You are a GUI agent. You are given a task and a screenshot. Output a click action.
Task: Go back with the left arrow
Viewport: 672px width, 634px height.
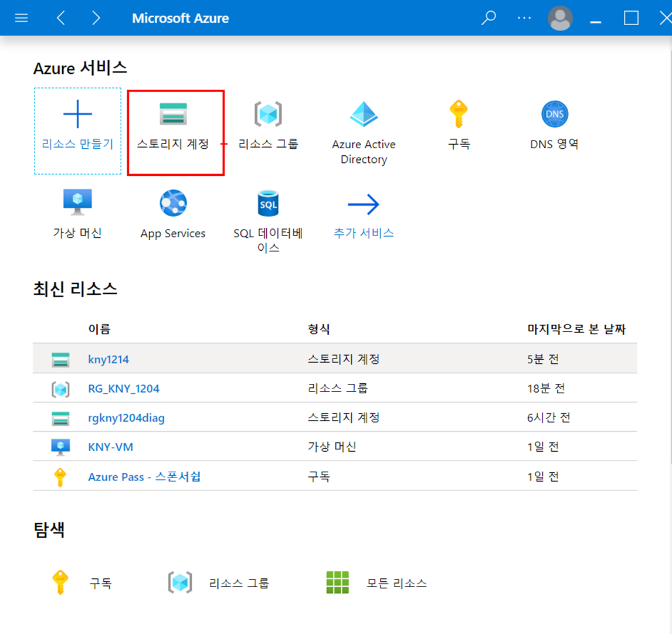pyautogui.click(x=61, y=18)
